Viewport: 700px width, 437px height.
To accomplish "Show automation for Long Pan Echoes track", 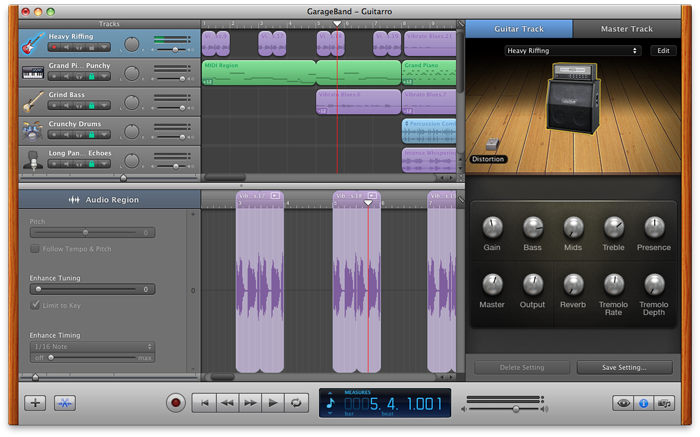I will pos(104,164).
